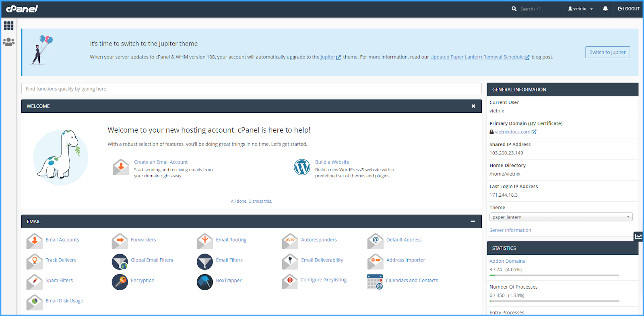Click the Shared IP Address value 103.200.23.149
Image resolution: width=644 pixels, height=316 pixels.
click(506, 153)
